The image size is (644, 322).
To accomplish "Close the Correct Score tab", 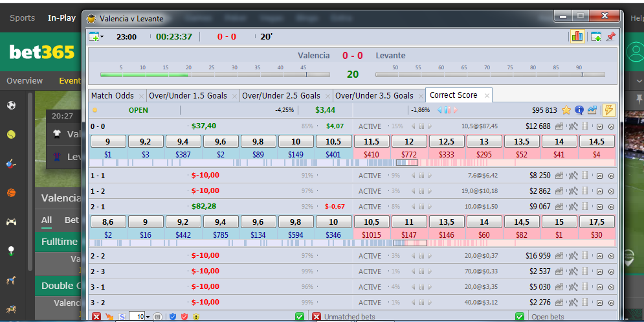I will pyautogui.click(x=487, y=95).
